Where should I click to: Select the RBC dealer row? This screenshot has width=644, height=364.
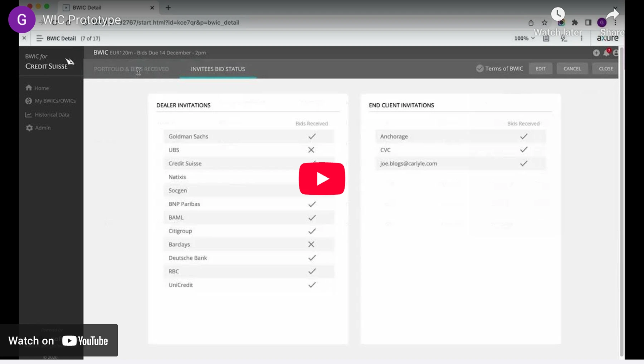click(249, 271)
